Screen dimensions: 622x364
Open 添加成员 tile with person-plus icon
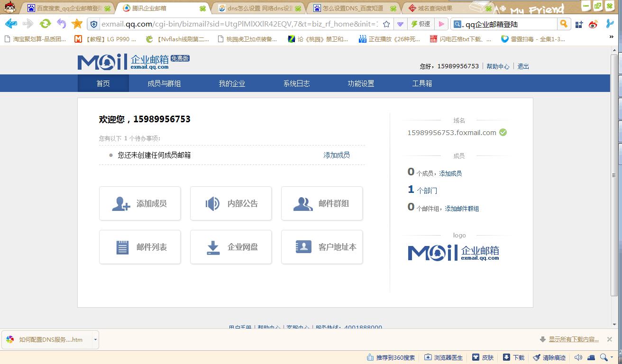point(140,203)
